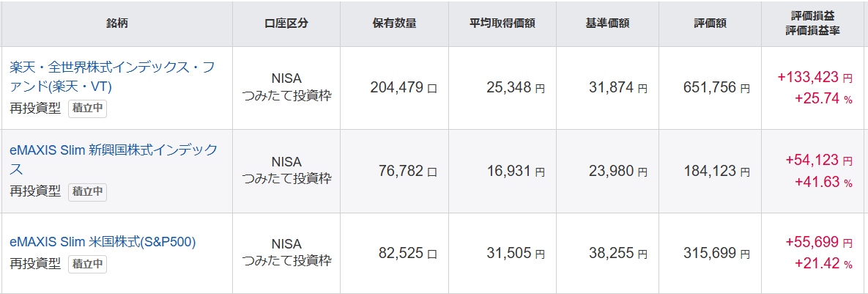Click the 積立中 badge under S&P500 fund

coord(88,264)
